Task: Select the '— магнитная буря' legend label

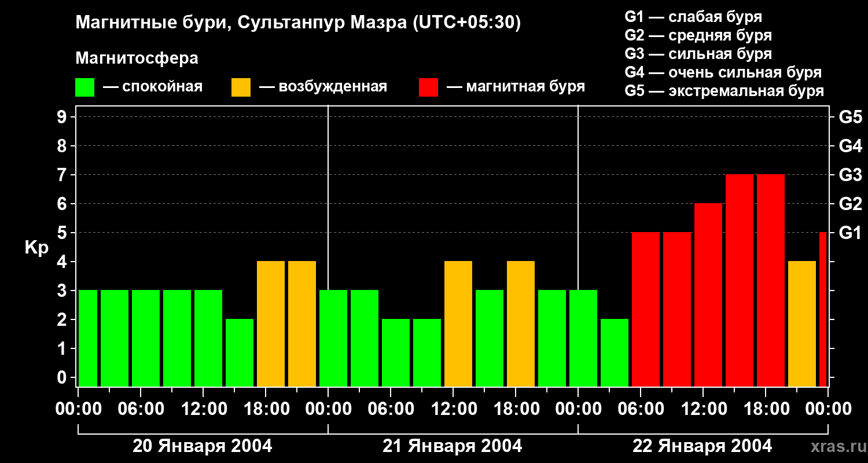Action: click(516, 87)
